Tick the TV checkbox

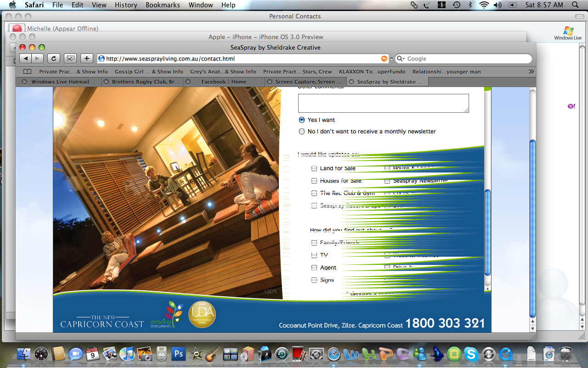point(314,255)
